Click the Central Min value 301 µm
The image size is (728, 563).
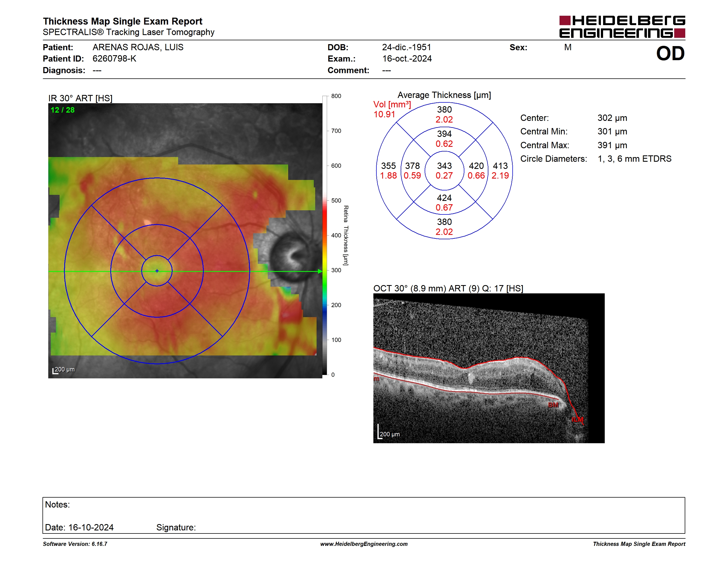click(x=612, y=131)
